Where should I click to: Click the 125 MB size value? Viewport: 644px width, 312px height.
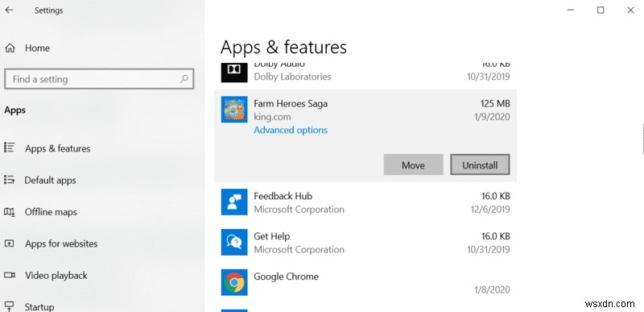(x=495, y=103)
